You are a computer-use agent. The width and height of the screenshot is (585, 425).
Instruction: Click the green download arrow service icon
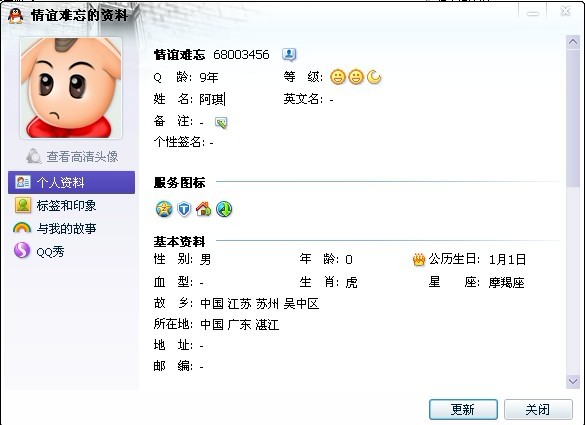(x=224, y=209)
